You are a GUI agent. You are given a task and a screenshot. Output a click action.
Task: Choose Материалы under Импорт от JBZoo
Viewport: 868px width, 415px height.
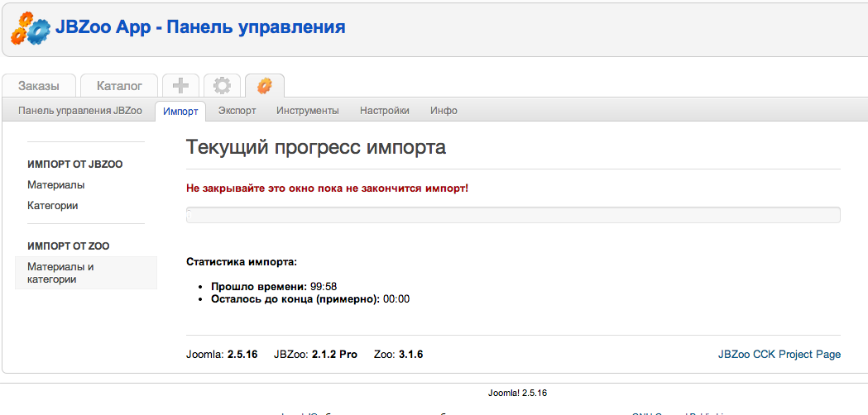pyautogui.click(x=56, y=185)
